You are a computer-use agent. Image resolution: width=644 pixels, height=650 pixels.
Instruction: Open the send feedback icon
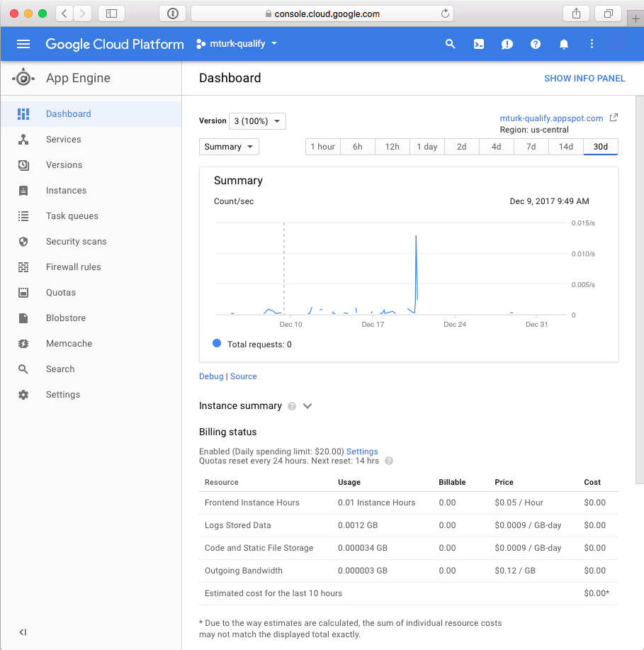tap(507, 44)
